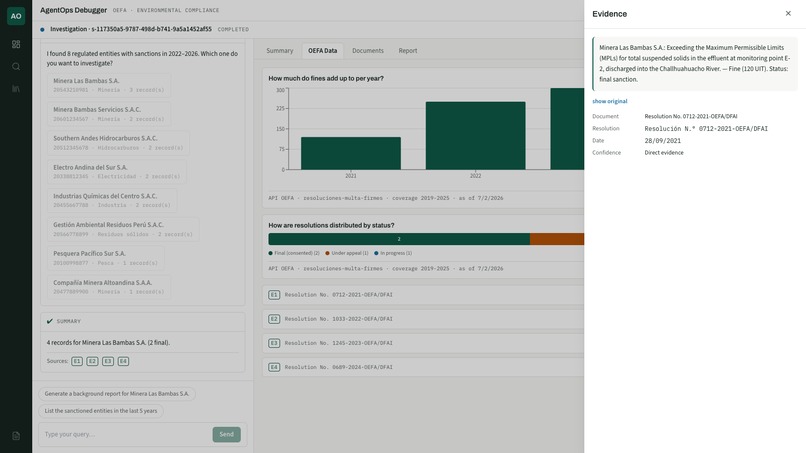Select entity Pesquera Pacífico Sur S.A.
Viewport: 806px width, 453px height.
point(106,258)
